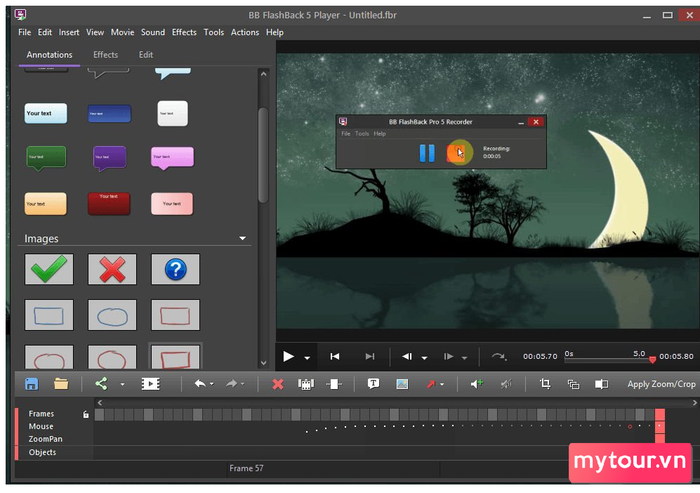Select the Objects track row
This screenshot has width=700, height=493.
pos(42,452)
